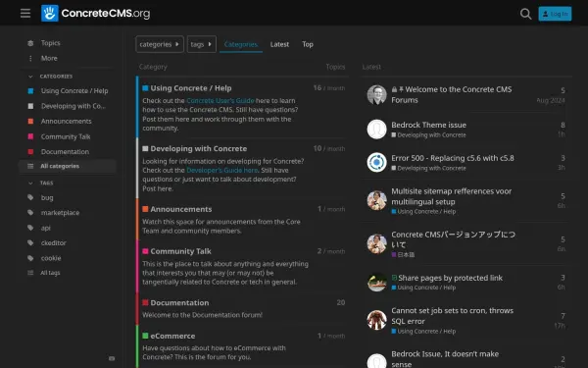Open the hamburger sidebar menu
The width and height of the screenshot is (588, 368).
coord(25,14)
